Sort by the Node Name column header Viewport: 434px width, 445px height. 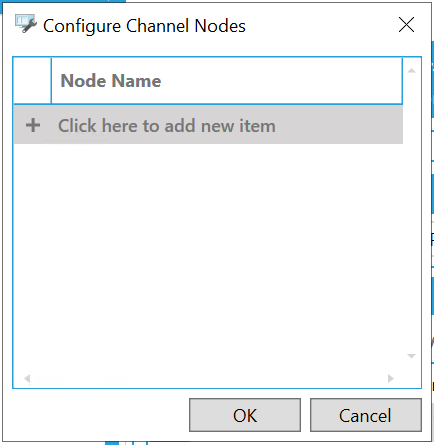pos(227,81)
